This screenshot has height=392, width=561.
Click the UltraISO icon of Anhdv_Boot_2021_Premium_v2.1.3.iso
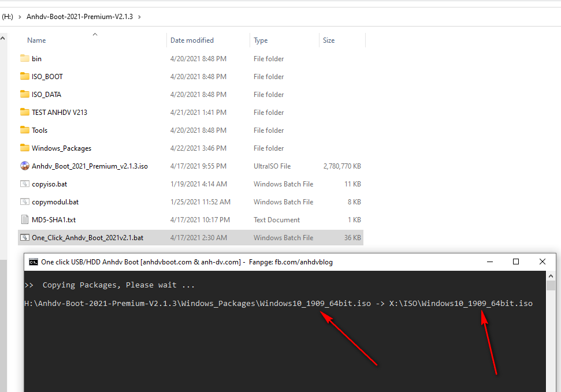pos(25,166)
